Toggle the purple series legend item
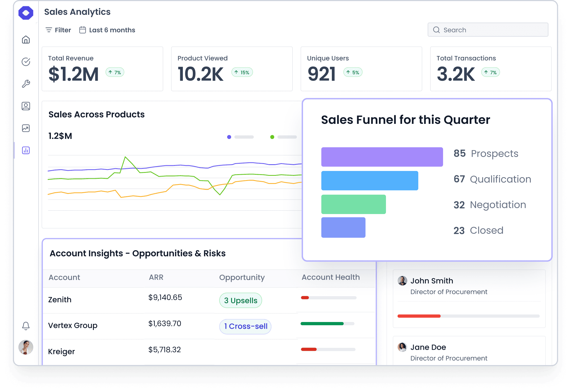 tap(240, 137)
